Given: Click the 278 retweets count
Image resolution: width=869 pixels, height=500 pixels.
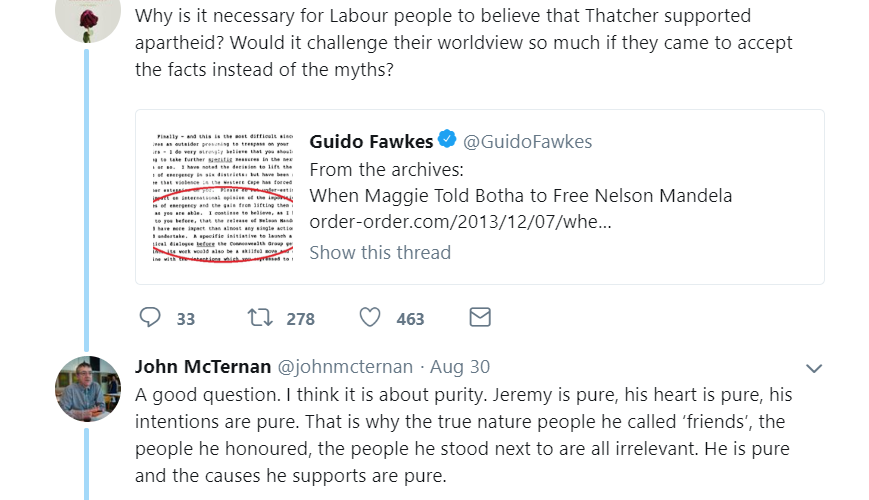Looking at the screenshot, I should pos(300,319).
